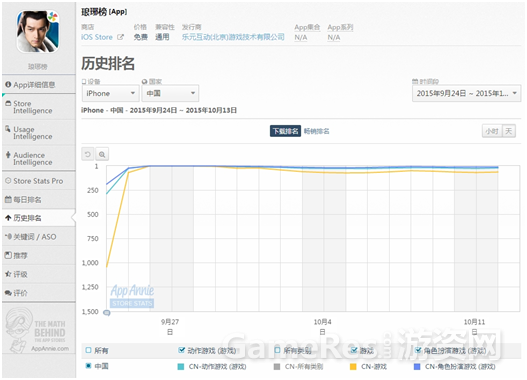
Task: Click the 10月11 axis date label
Action: pyautogui.click(x=474, y=327)
